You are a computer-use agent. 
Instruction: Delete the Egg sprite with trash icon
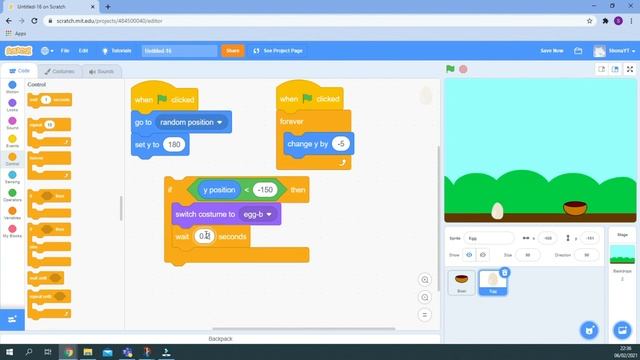[504, 272]
